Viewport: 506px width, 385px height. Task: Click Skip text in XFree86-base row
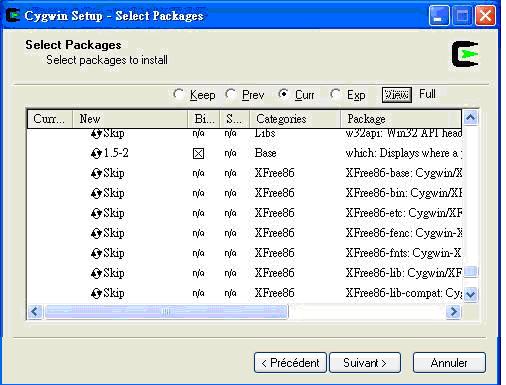click(114, 173)
